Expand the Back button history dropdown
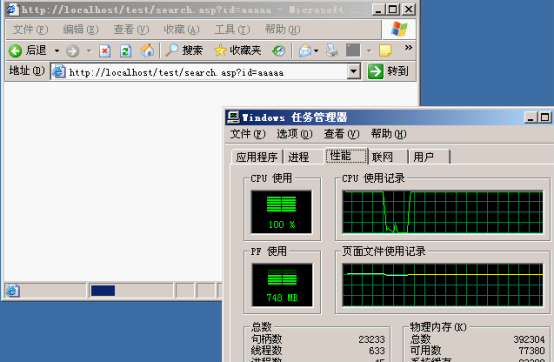Viewport: 554px width, 362px height. coord(57,51)
